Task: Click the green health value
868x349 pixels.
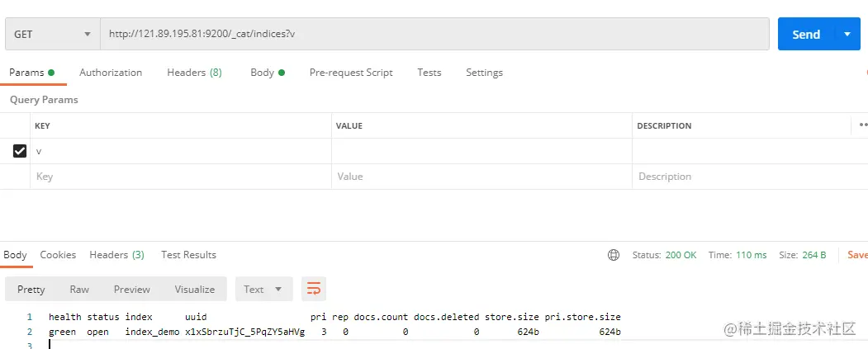Action: 62,332
